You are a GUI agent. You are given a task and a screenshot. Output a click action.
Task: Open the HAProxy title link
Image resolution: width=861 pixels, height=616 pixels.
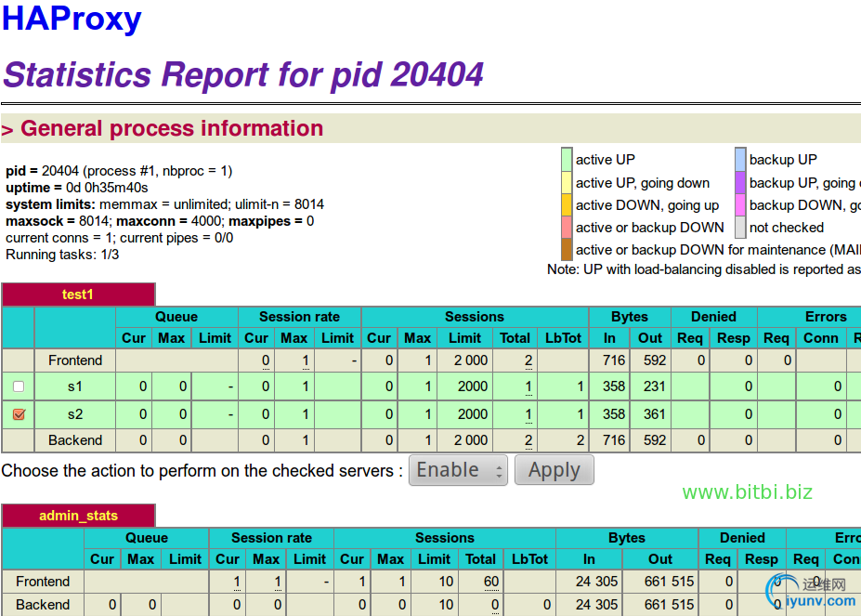pos(72,19)
